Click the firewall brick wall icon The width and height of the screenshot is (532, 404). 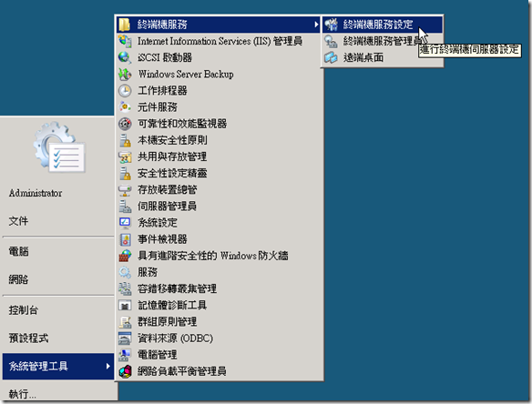[x=125, y=256]
